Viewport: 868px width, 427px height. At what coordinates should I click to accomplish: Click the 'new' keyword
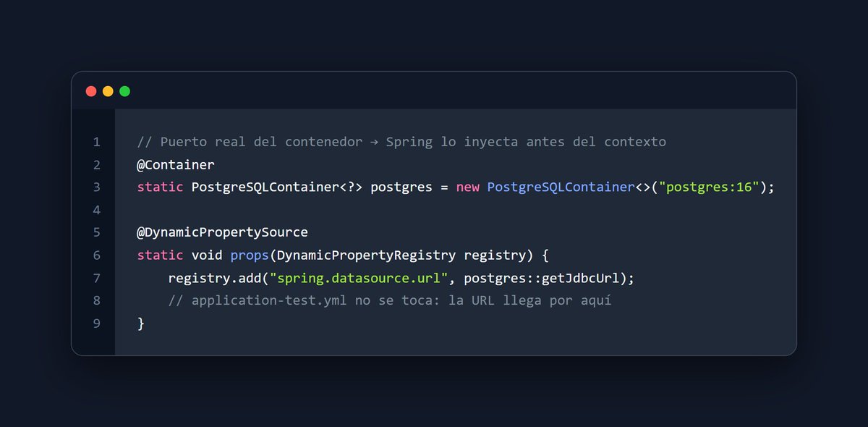[467, 187]
